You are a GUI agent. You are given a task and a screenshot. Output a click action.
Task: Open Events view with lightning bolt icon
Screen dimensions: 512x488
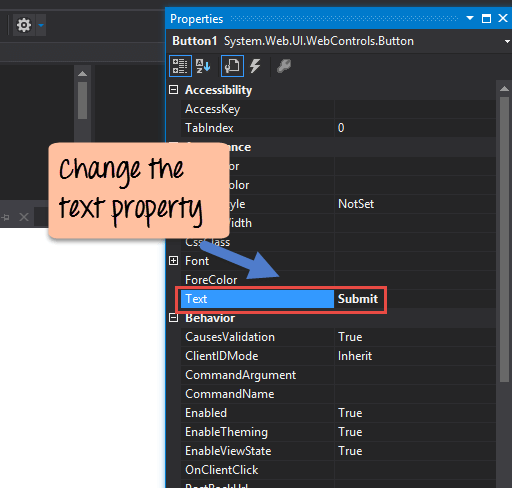[x=255, y=66]
